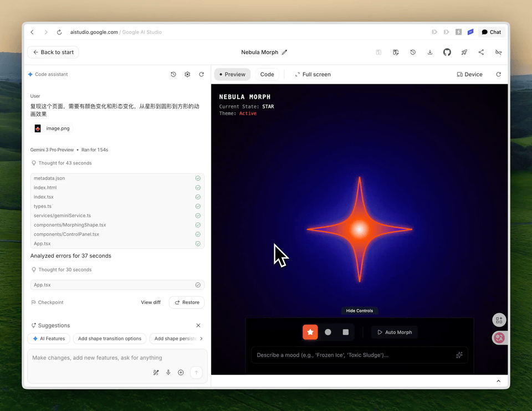Switch to the Code tab
The image size is (532, 411).
(267, 74)
